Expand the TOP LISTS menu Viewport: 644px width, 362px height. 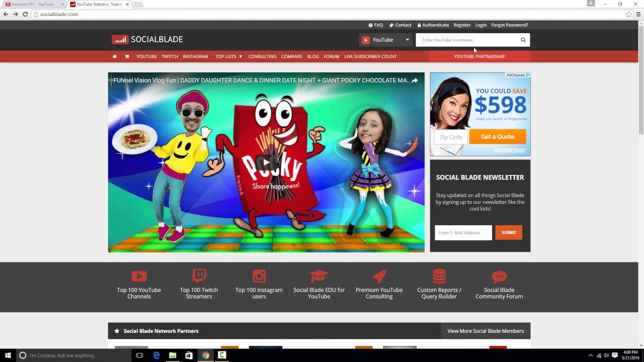click(x=229, y=56)
